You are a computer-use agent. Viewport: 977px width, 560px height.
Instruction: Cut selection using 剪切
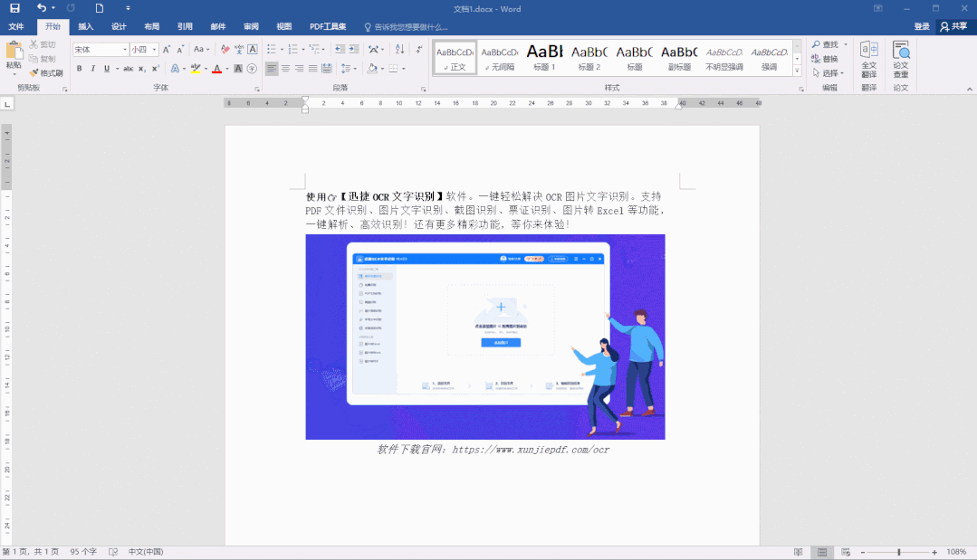coord(43,44)
